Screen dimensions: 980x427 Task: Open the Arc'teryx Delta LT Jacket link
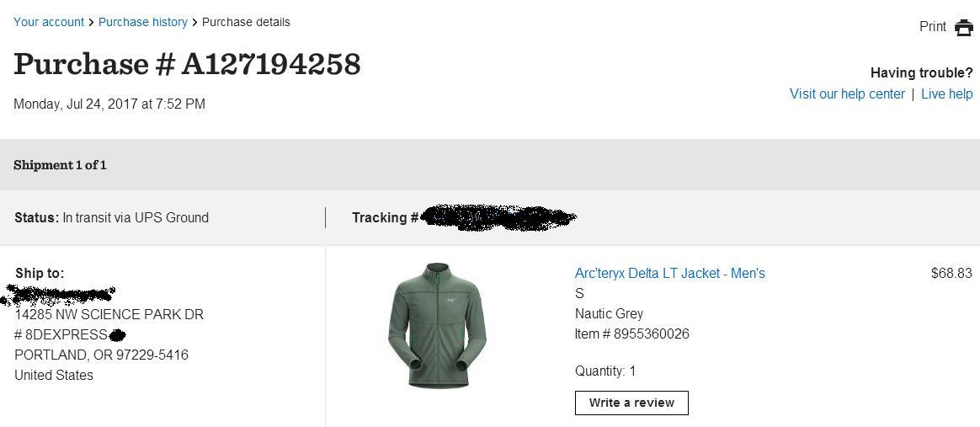click(670, 273)
